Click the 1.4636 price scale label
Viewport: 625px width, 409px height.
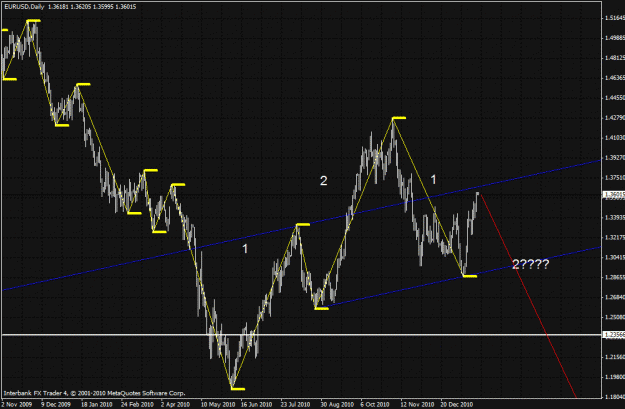(615, 78)
